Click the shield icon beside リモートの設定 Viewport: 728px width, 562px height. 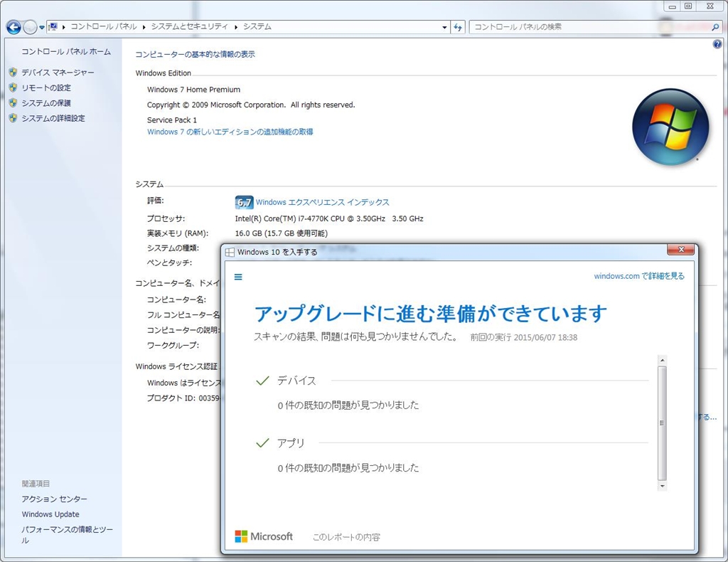tap(13, 88)
